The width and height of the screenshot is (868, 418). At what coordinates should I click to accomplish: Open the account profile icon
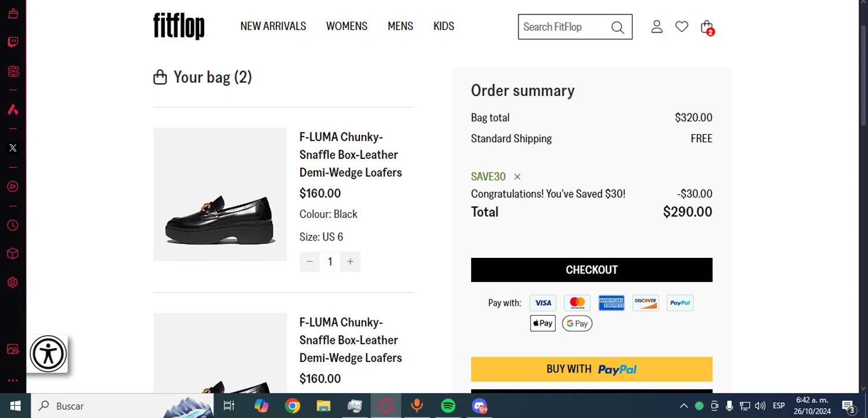pyautogui.click(x=657, y=27)
